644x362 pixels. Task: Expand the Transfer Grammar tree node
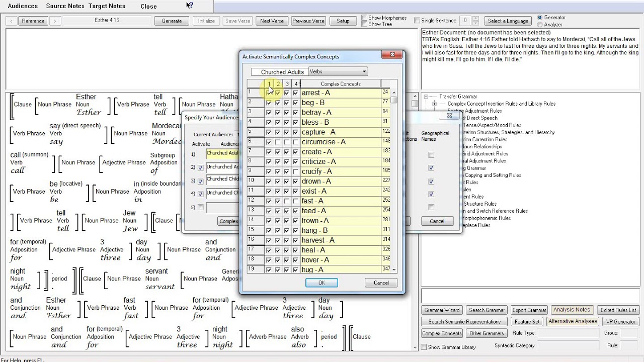426,97
